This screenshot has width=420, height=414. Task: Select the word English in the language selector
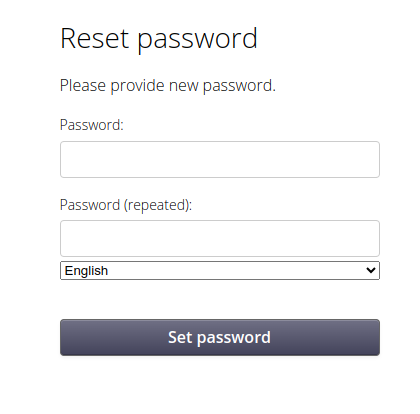pyautogui.click(x=86, y=271)
